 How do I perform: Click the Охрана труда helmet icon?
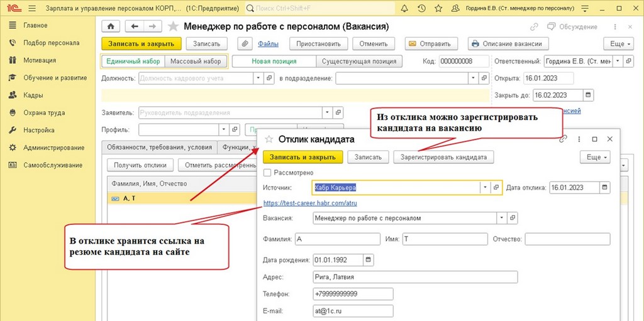coord(13,112)
